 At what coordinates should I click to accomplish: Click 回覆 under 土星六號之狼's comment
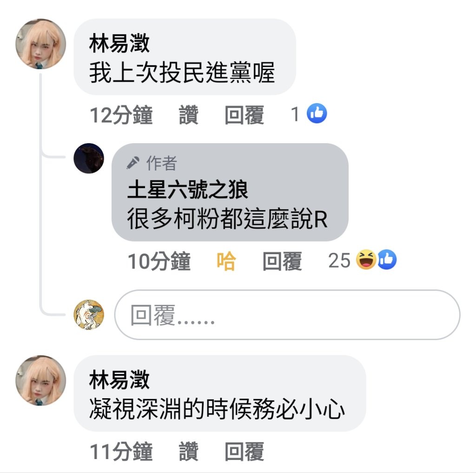click(282, 261)
